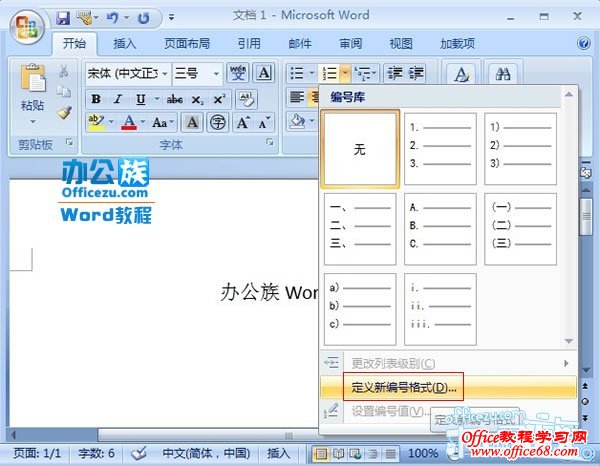600x466 pixels.
Task: Click 更改列表级别(C) menu entry
Action: click(x=448, y=363)
